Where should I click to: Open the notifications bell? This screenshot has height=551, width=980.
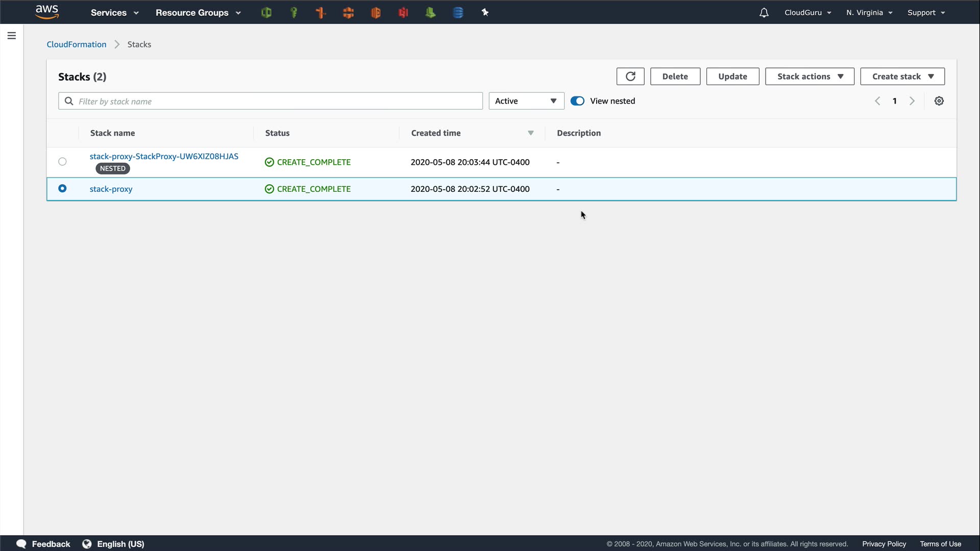coord(764,13)
